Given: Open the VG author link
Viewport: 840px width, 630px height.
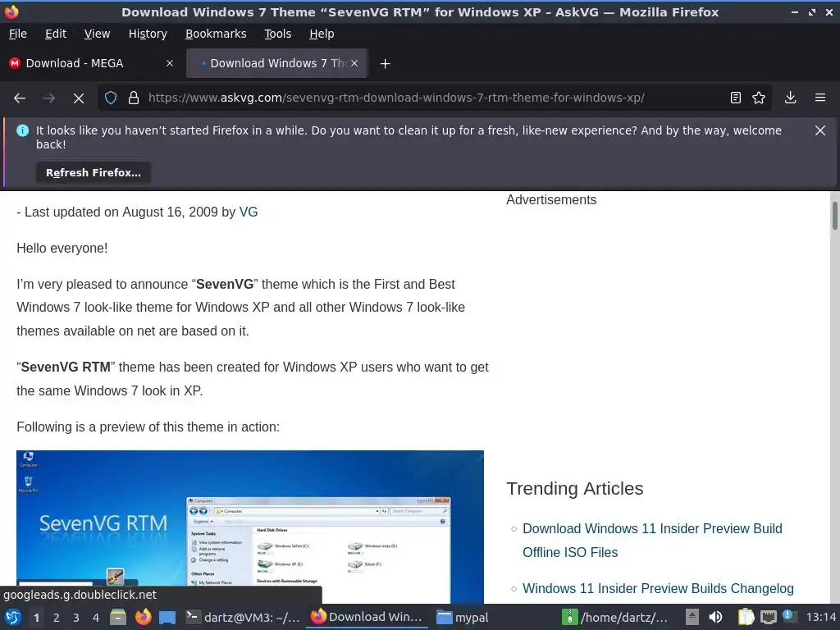Looking at the screenshot, I should pos(248,212).
